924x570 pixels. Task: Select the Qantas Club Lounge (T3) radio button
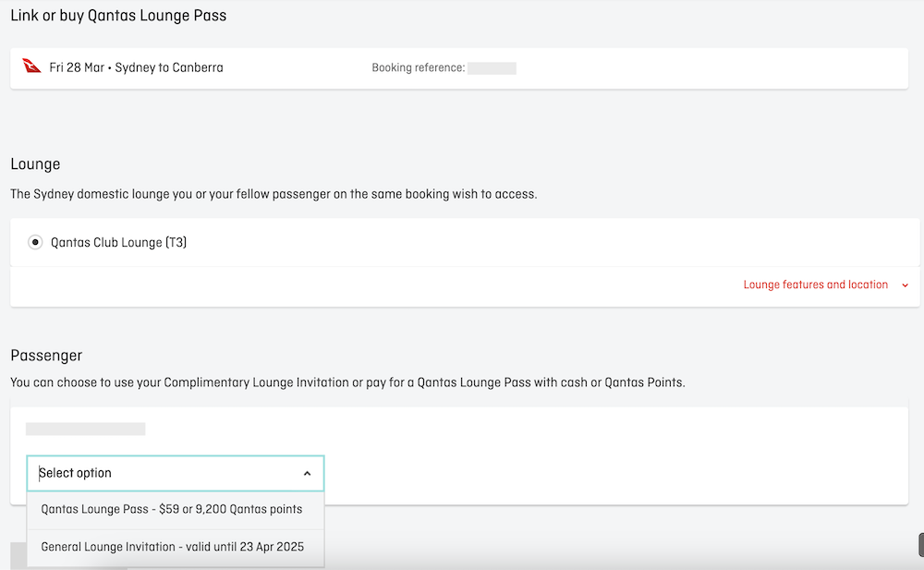(x=35, y=242)
